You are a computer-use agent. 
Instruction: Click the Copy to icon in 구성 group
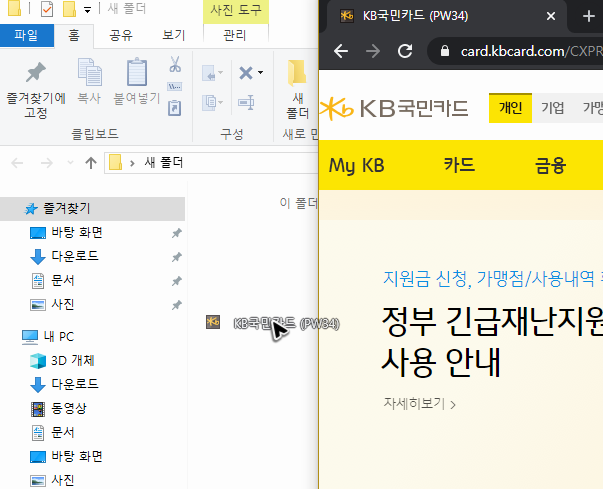(x=212, y=103)
